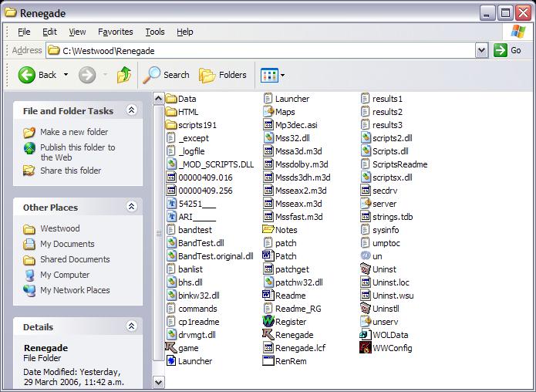
Task: Click the Up folder toolbar icon
Action: coord(123,75)
